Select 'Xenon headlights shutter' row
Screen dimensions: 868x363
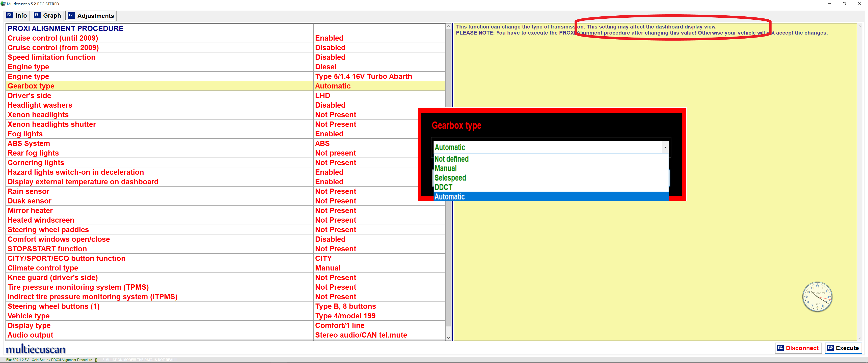(x=225, y=124)
